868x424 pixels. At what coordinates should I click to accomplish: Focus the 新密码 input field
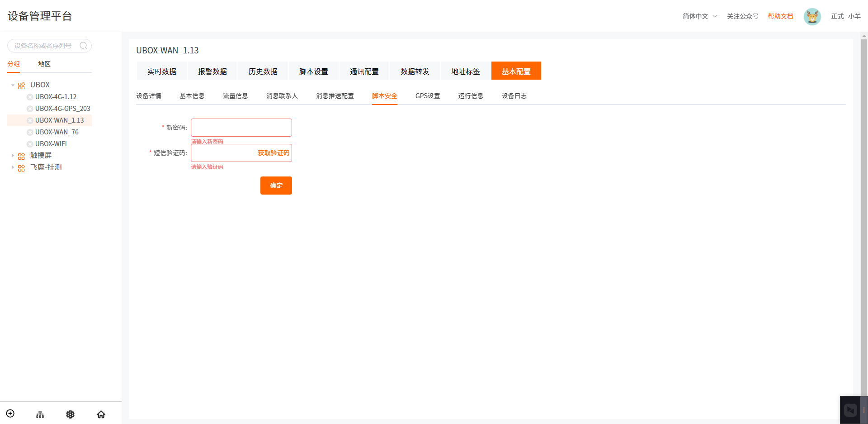click(241, 128)
